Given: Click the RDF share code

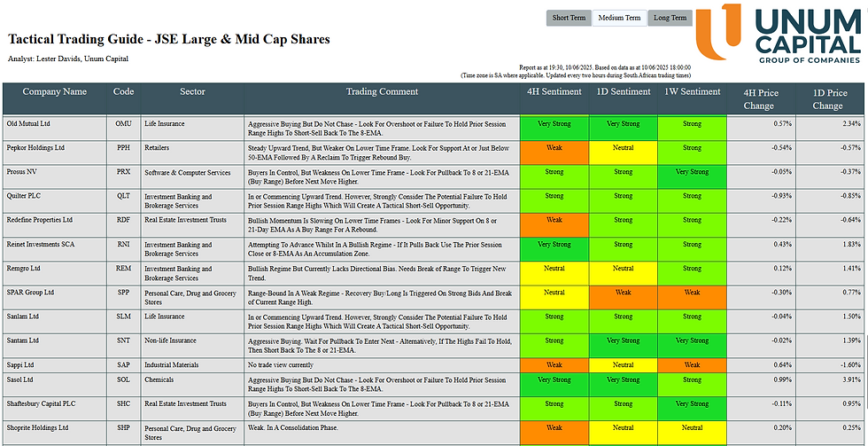Looking at the screenshot, I should [x=123, y=220].
